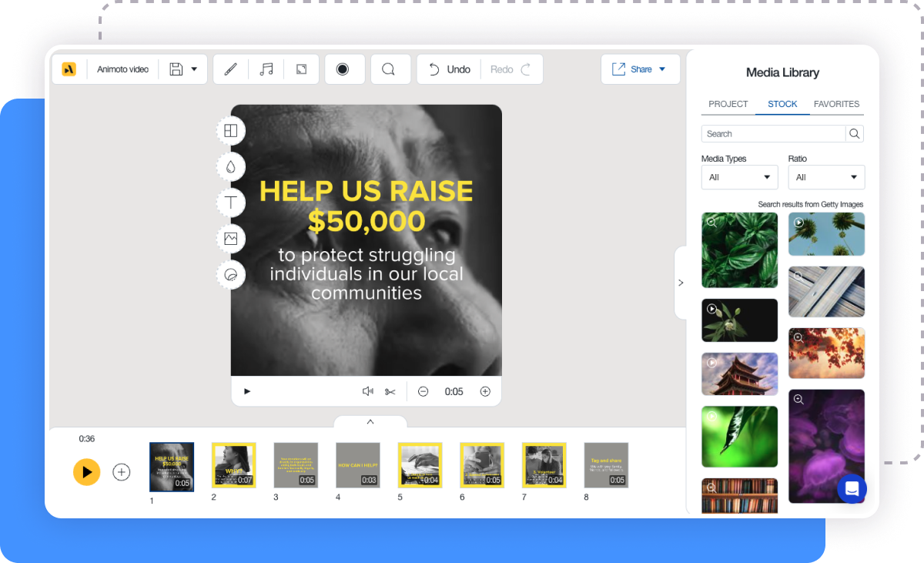Click the comment bubble icon in the toolbar
Viewport: 924px width, 563px height.
390,69
